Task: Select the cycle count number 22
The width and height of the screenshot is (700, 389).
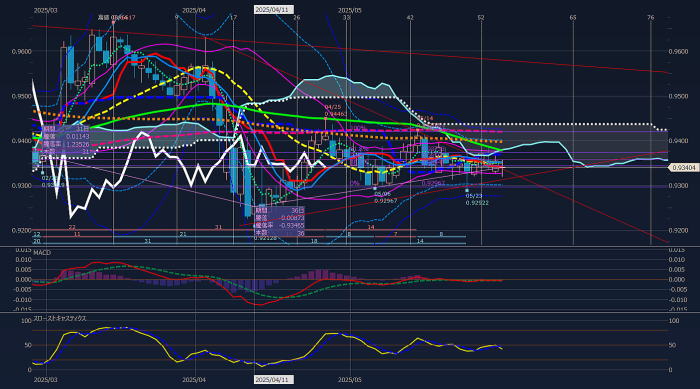Action: pos(72,227)
